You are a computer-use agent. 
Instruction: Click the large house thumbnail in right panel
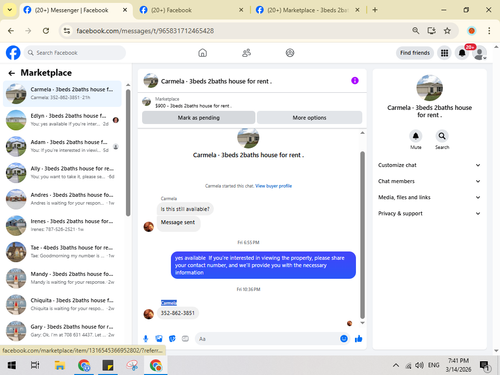point(430,88)
